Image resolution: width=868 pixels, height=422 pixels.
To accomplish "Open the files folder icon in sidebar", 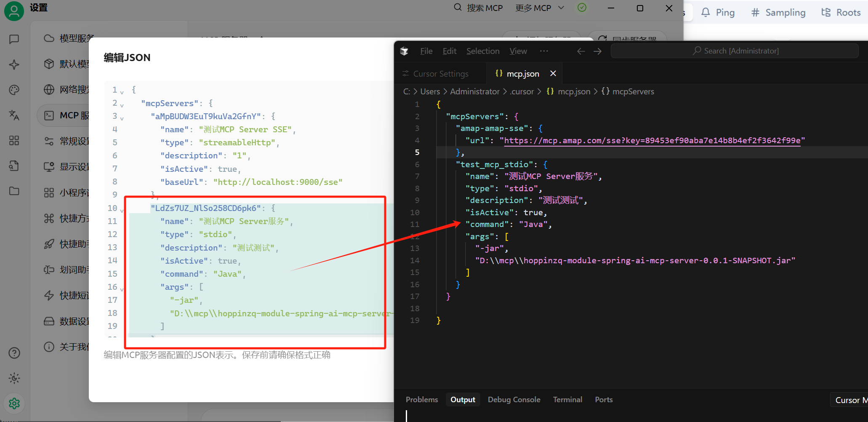I will (x=14, y=191).
